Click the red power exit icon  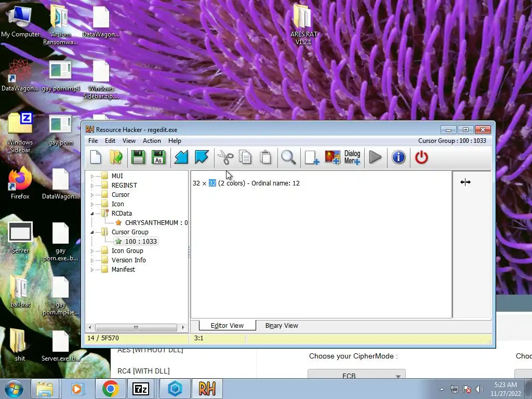click(x=421, y=157)
